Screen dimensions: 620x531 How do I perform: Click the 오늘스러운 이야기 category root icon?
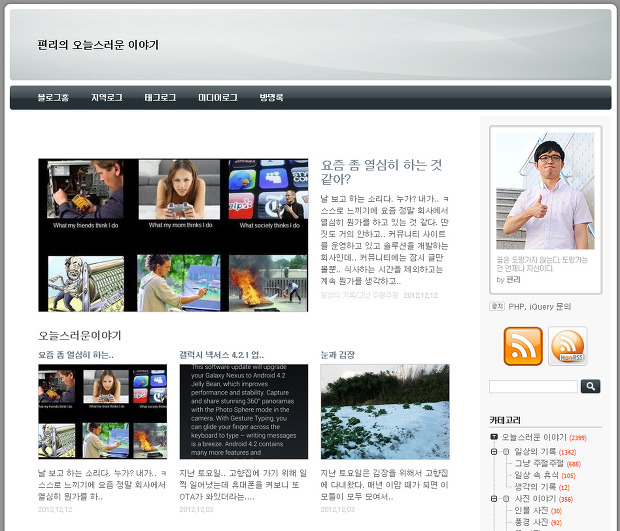coord(494,437)
